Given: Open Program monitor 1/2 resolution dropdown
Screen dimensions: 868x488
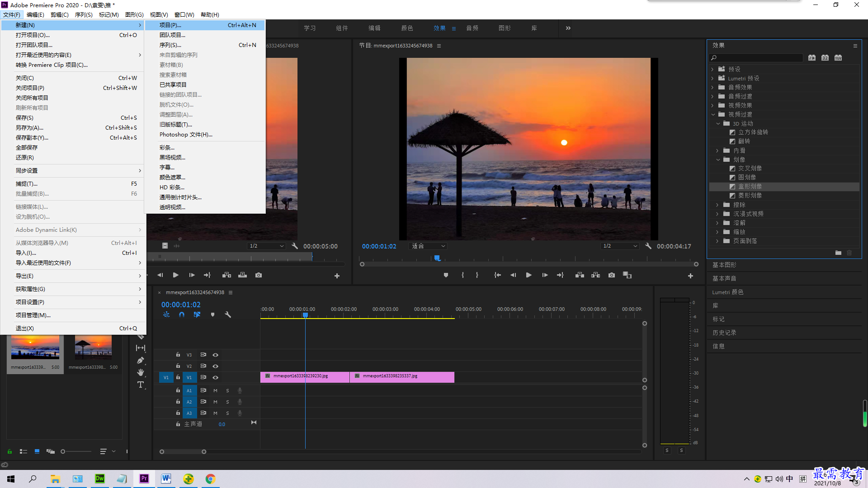Looking at the screenshot, I should click(620, 246).
